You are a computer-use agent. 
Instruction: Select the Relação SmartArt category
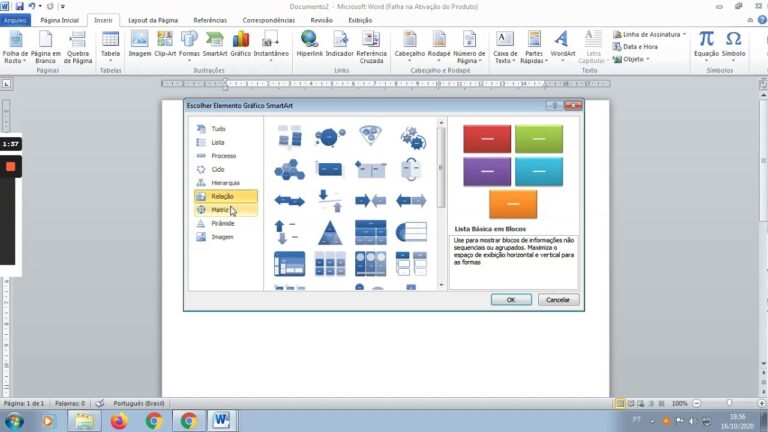pyautogui.click(x=226, y=196)
